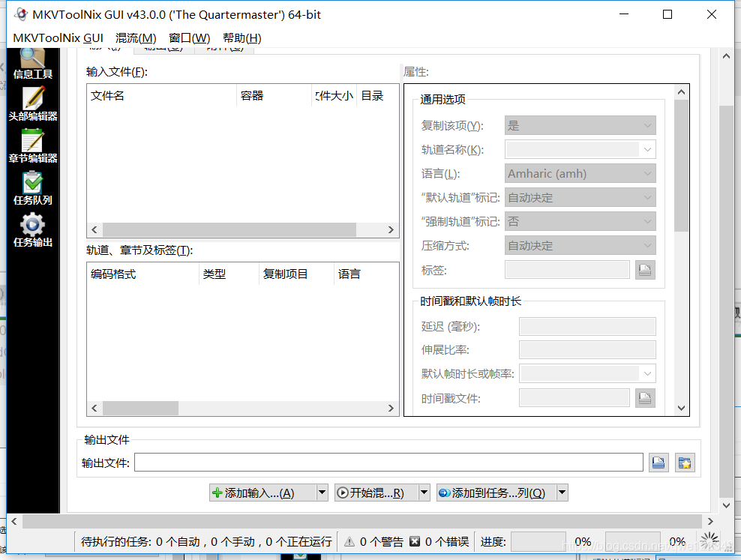Click the 文件名 column header
Viewport: 741px width, 560px height.
point(161,96)
